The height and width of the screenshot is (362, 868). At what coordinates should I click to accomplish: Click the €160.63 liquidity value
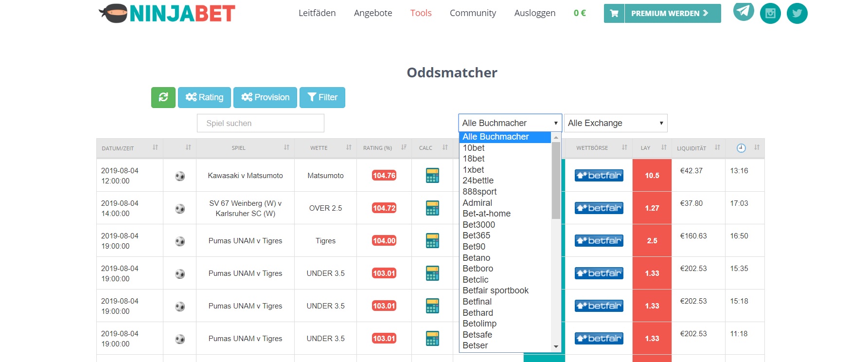click(693, 236)
